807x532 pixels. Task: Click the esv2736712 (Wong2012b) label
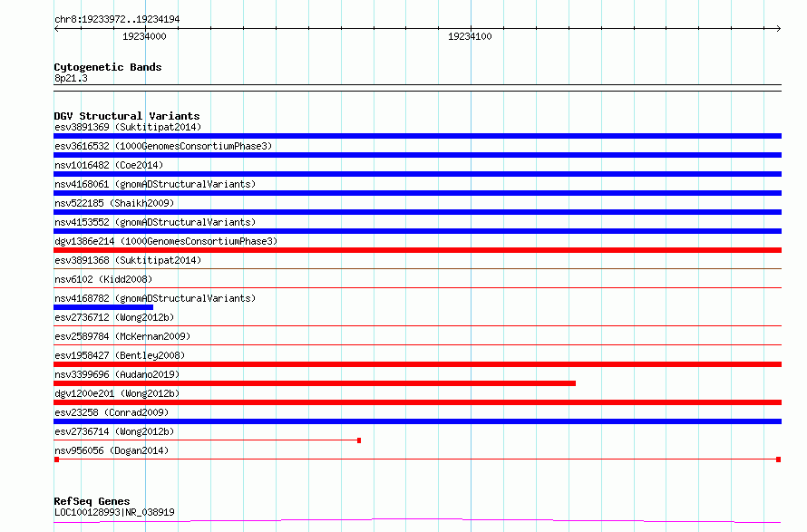coord(114,317)
